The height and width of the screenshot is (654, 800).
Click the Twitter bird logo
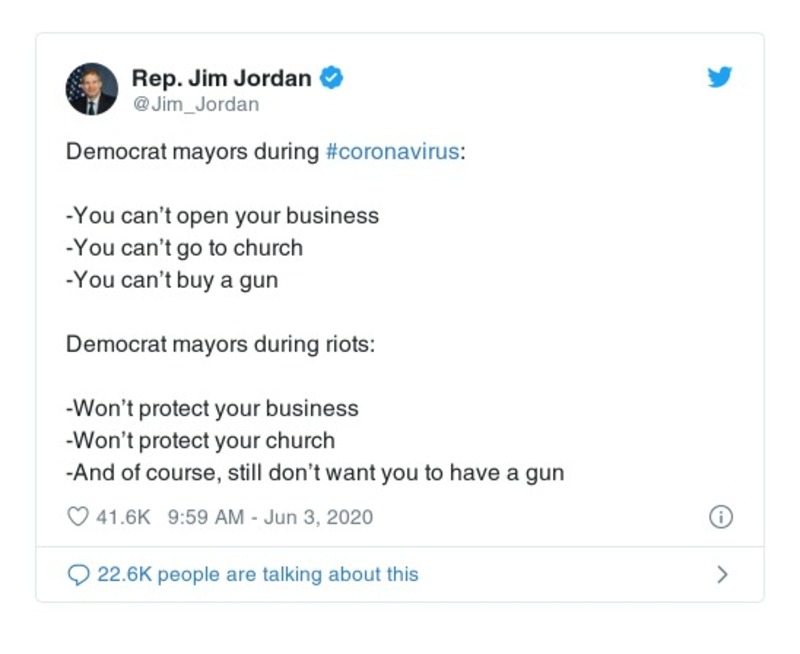(x=720, y=78)
